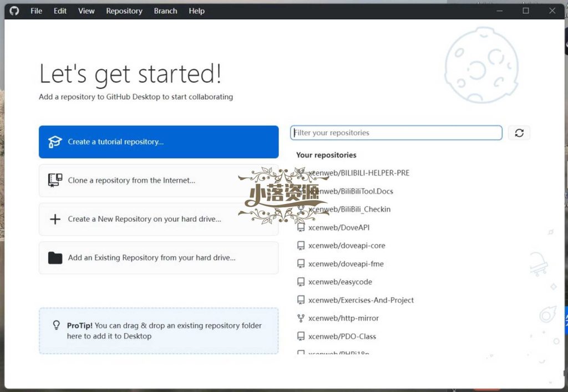
Task: Click the folder icon for existing repository
Action: pos(55,258)
